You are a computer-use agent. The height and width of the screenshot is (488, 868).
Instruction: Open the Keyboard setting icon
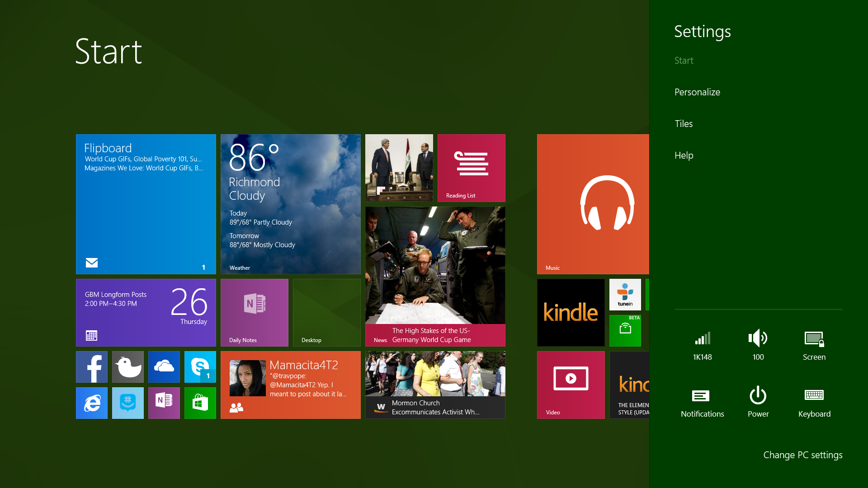[814, 403]
